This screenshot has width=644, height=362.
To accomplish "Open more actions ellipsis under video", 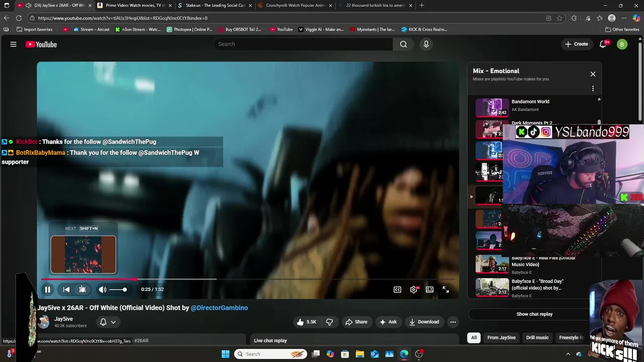I will coord(453,322).
